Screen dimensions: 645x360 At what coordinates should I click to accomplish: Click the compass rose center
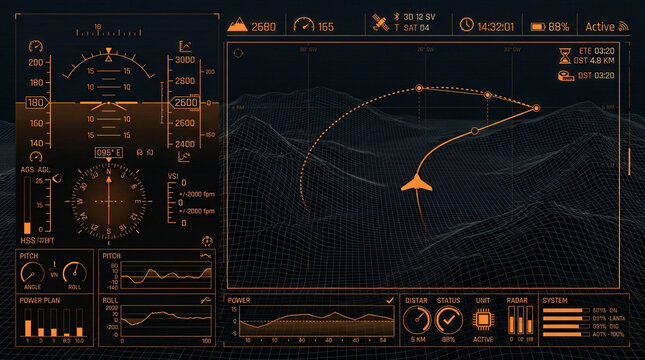pyautogui.click(x=109, y=201)
